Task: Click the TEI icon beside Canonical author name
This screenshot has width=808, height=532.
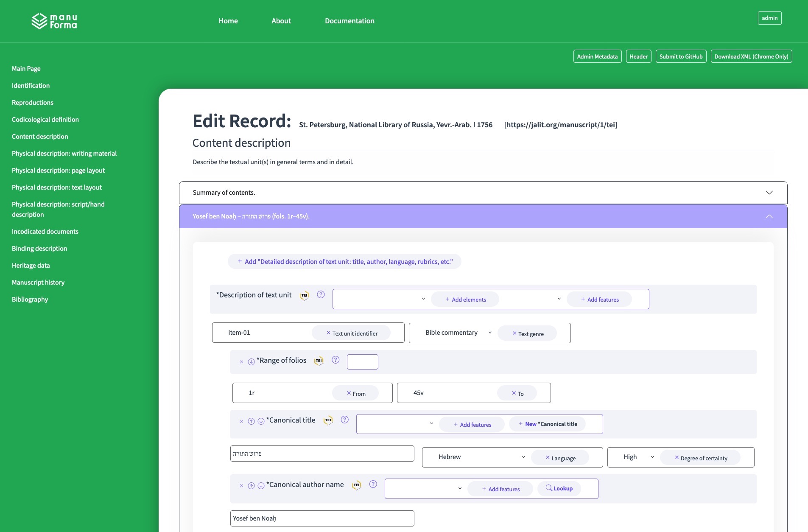Action: (356, 485)
